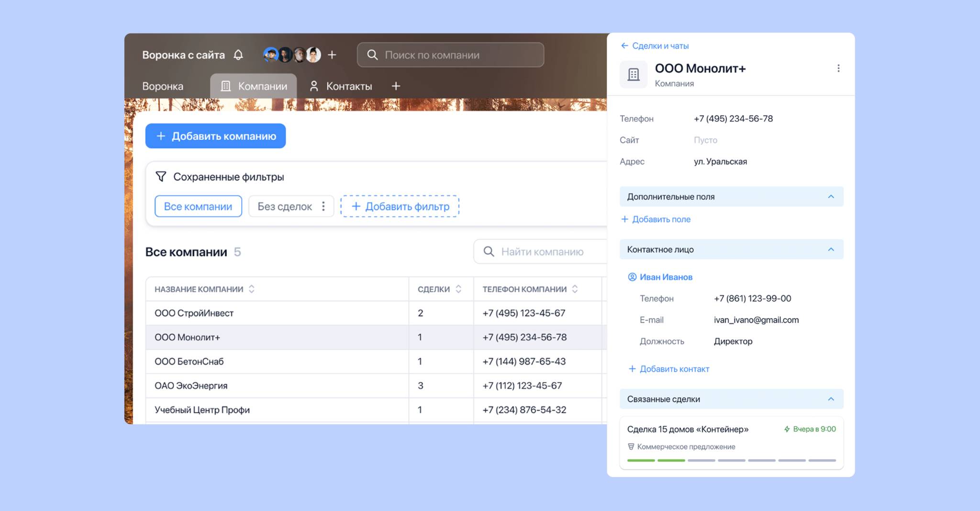Viewport: 980px width, 511px height.
Task: Click the deal stage progress bar
Action: 731,460
